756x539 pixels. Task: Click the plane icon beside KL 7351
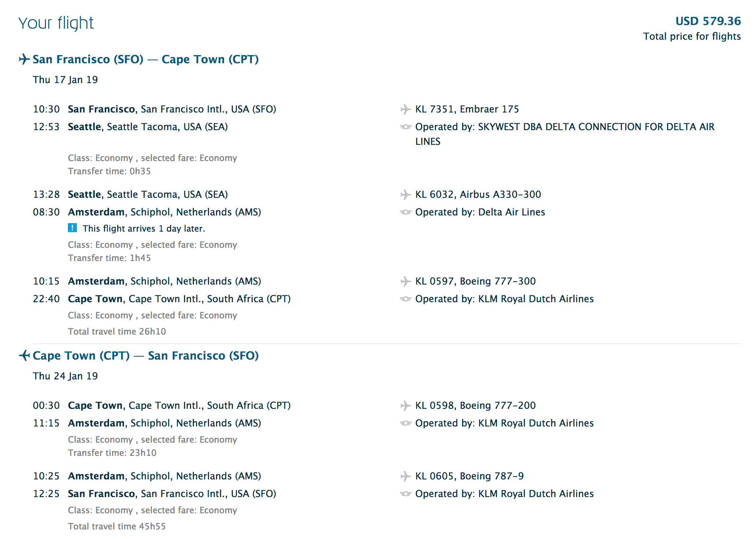(x=405, y=109)
